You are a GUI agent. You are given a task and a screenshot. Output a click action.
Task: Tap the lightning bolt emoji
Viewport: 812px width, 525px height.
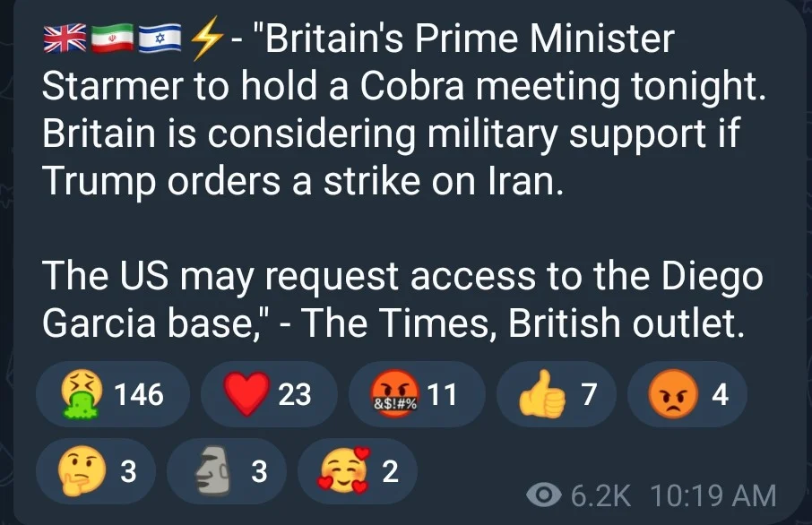coord(206,40)
